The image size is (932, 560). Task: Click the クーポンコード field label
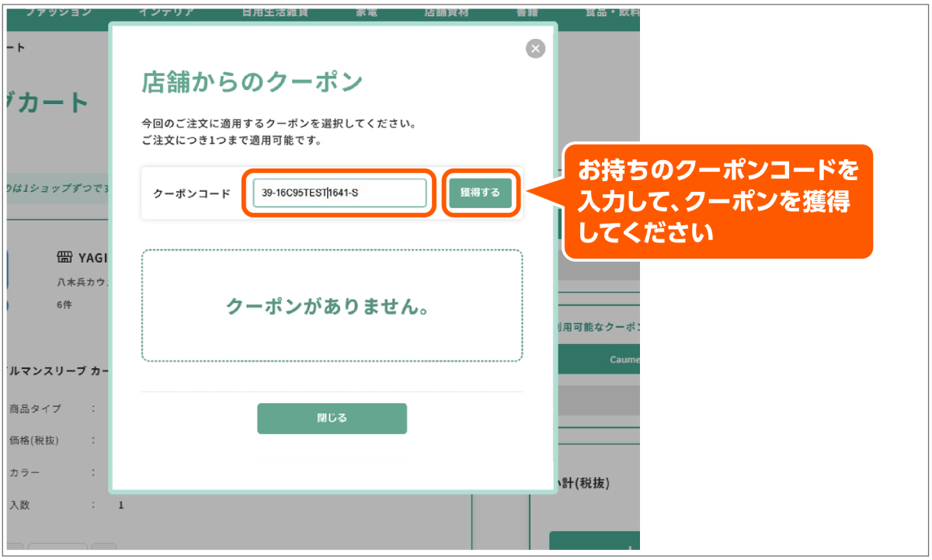(x=192, y=193)
